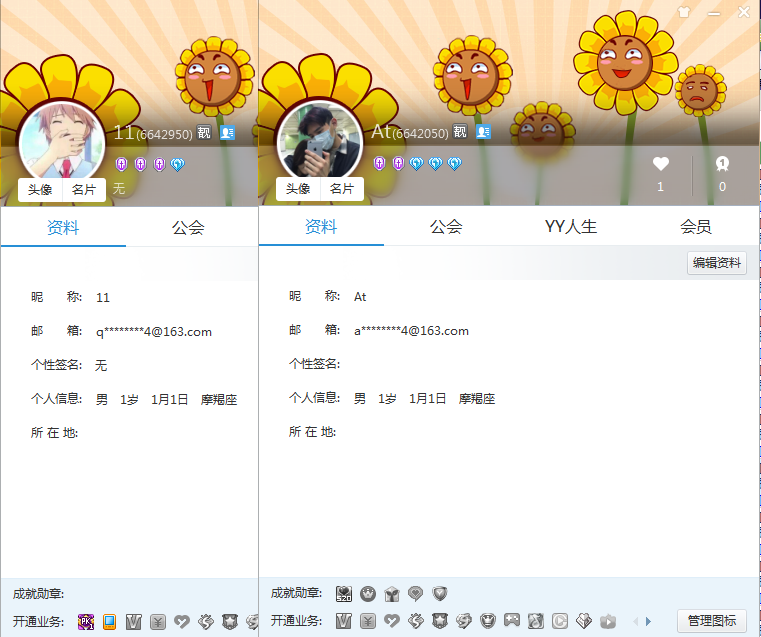Click the username At(6642050) in the header
The width and height of the screenshot is (761, 637).
pos(410,131)
